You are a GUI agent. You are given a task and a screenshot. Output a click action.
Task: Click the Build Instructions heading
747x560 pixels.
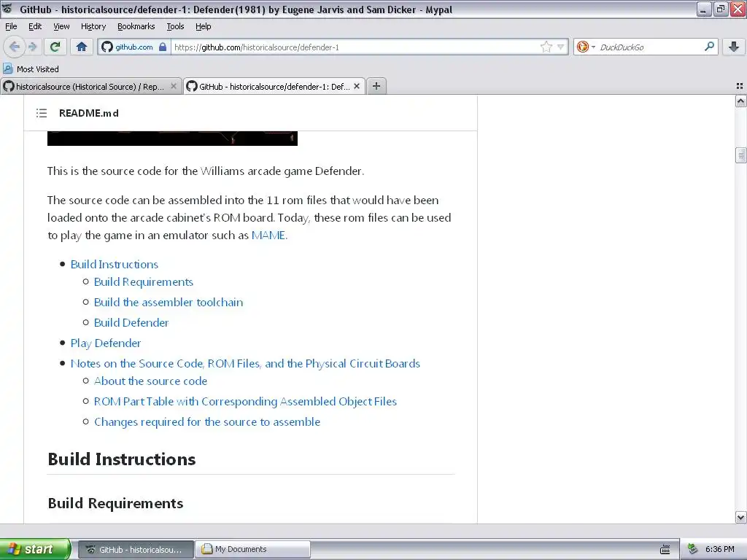[122, 459]
